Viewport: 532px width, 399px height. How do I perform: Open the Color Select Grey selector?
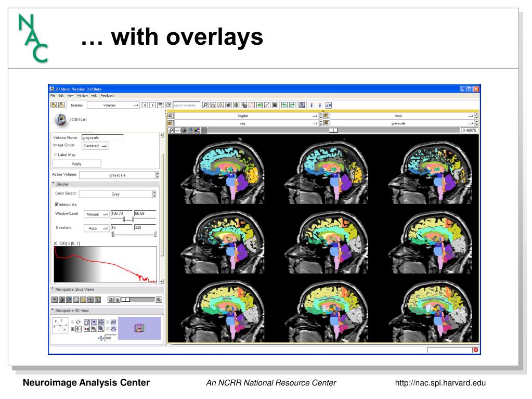click(x=115, y=194)
